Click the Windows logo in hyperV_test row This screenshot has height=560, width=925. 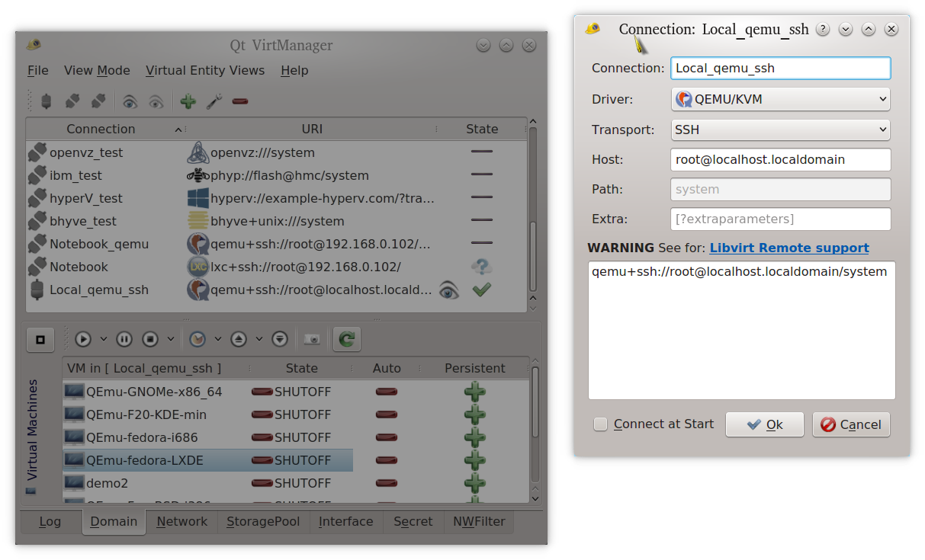198,198
